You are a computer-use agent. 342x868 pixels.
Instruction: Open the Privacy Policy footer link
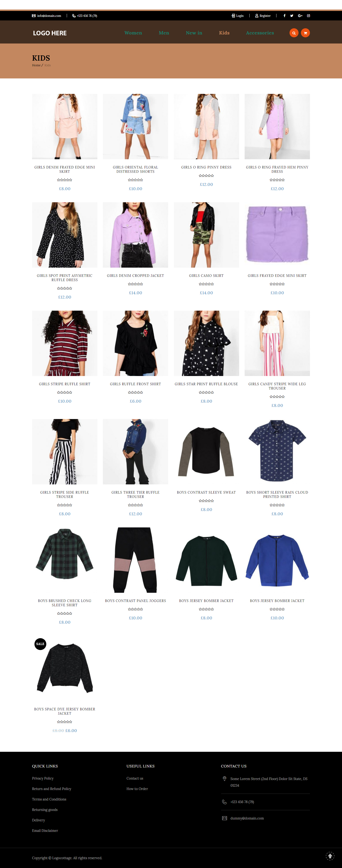click(43, 778)
